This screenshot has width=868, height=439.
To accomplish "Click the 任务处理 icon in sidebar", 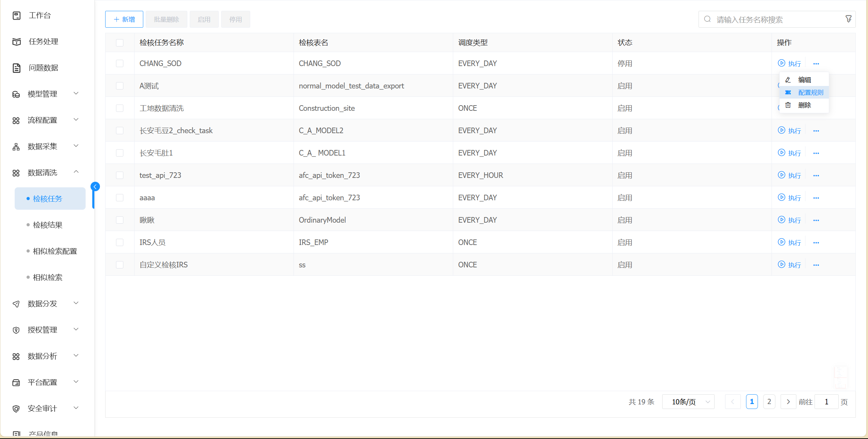I will pyautogui.click(x=16, y=42).
